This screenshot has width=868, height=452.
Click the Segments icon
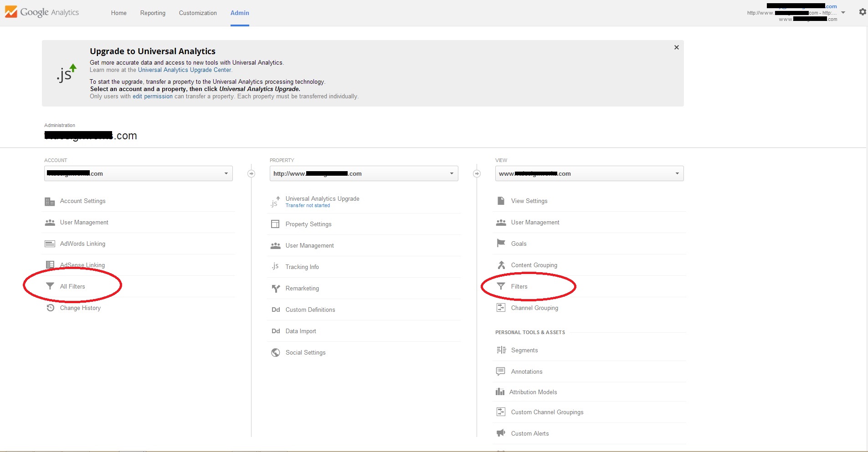501,350
